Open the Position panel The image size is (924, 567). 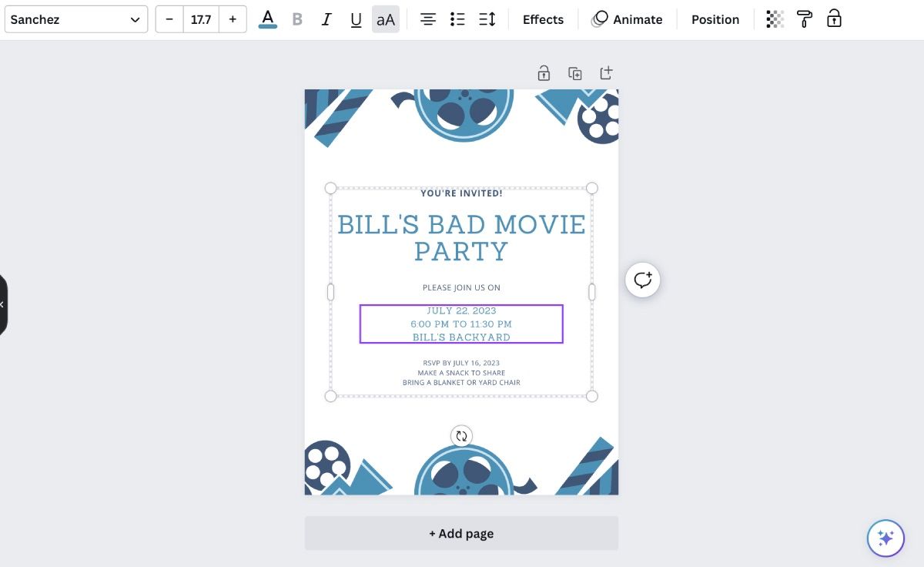click(x=715, y=19)
